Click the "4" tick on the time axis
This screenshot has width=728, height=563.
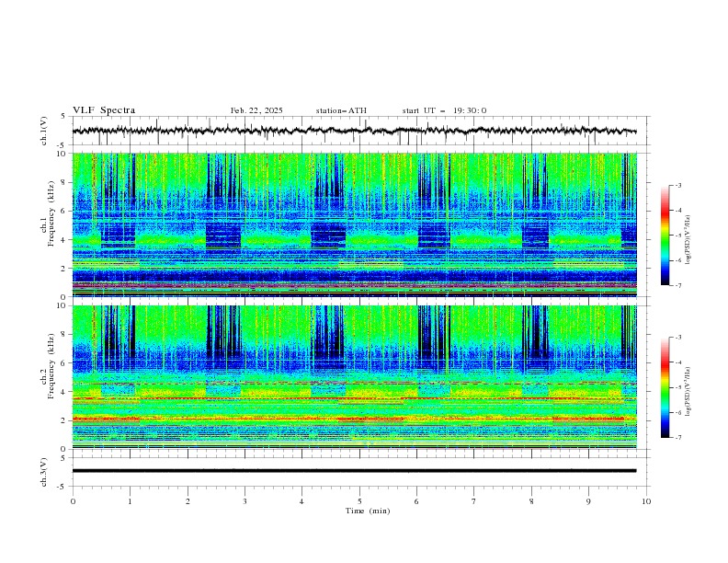click(301, 501)
